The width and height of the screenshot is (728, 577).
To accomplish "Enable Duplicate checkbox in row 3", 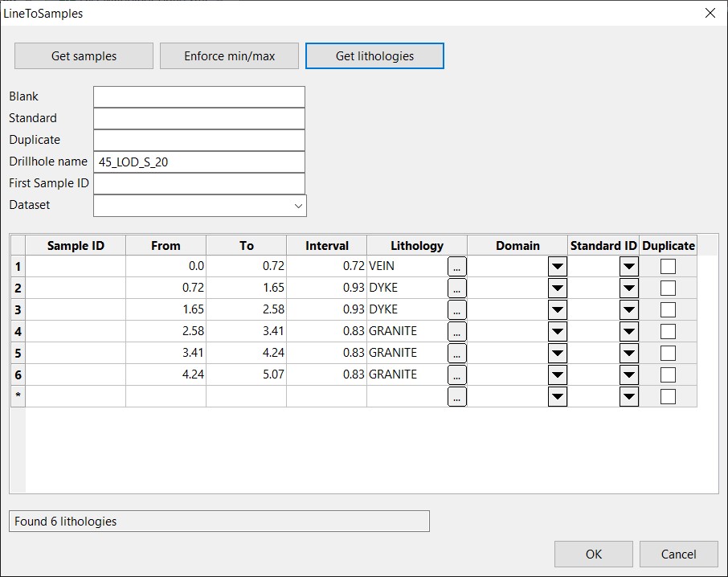I will 668,309.
